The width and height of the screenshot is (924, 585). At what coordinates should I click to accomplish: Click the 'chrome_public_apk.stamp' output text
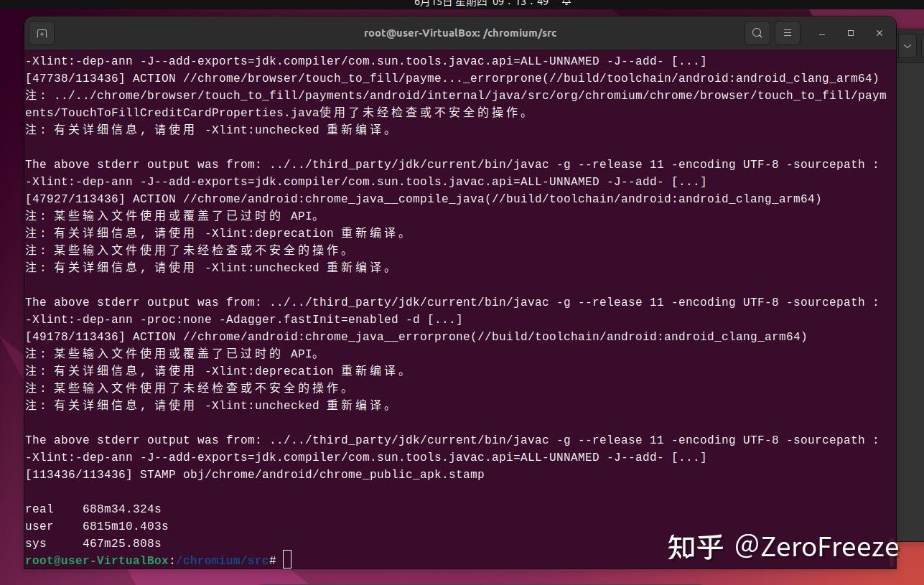[402, 474]
